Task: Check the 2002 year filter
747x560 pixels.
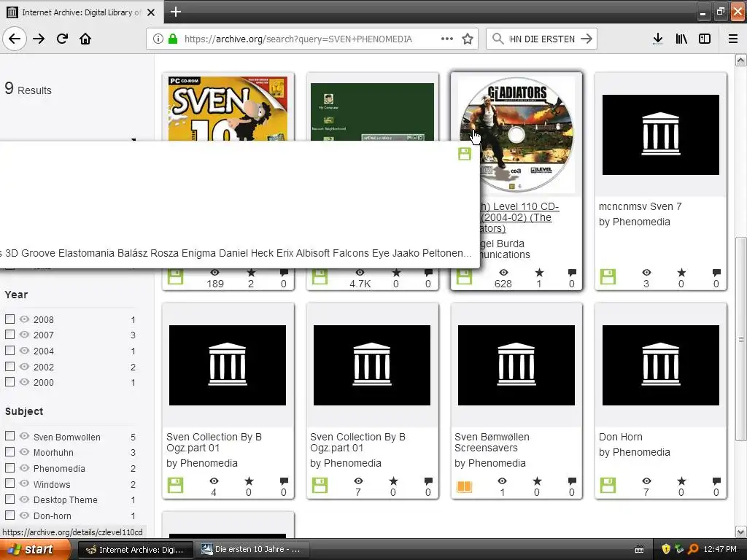Action: pos(9,366)
